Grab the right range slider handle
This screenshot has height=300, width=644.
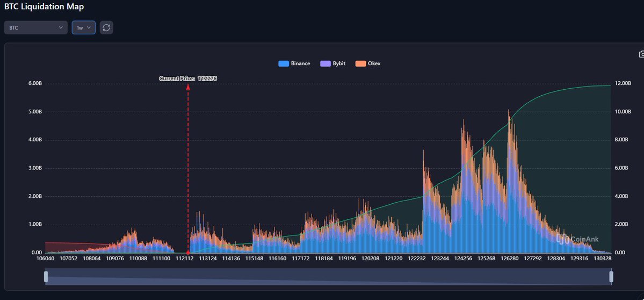point(611,276)
